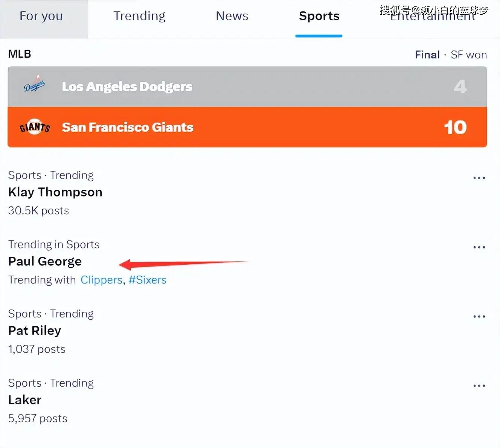
Task: Click the 'Final · SF won' status
Action: coord(451,55)
